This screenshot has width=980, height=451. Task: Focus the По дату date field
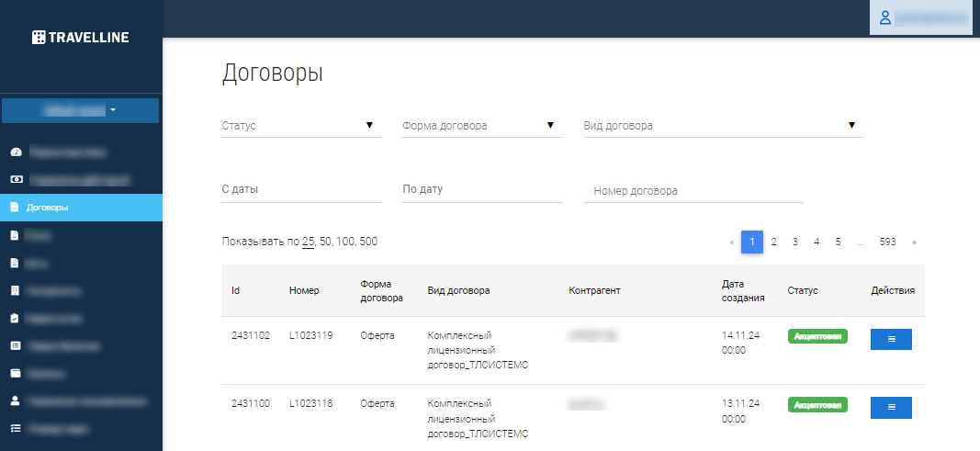click(482, 189)
